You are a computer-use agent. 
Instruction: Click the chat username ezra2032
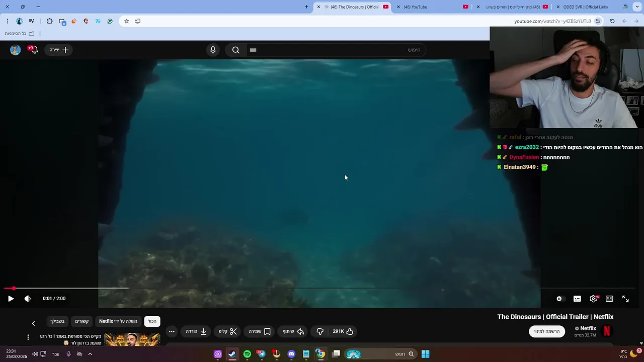click(527, 147)
